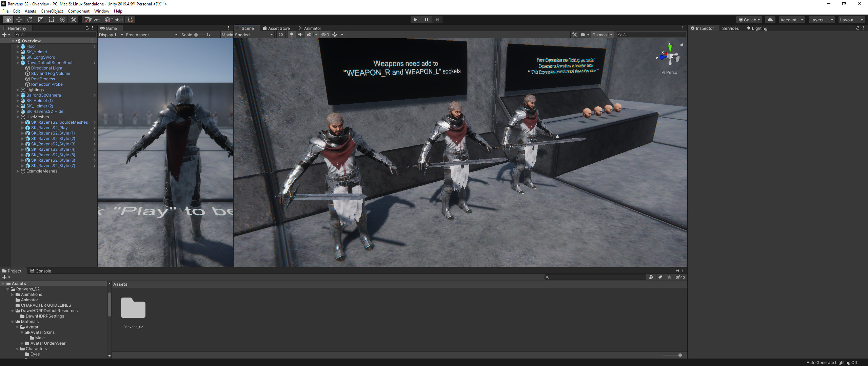
Task: Toggle Pivot/Center handle position
Action: tap(92, 20)
